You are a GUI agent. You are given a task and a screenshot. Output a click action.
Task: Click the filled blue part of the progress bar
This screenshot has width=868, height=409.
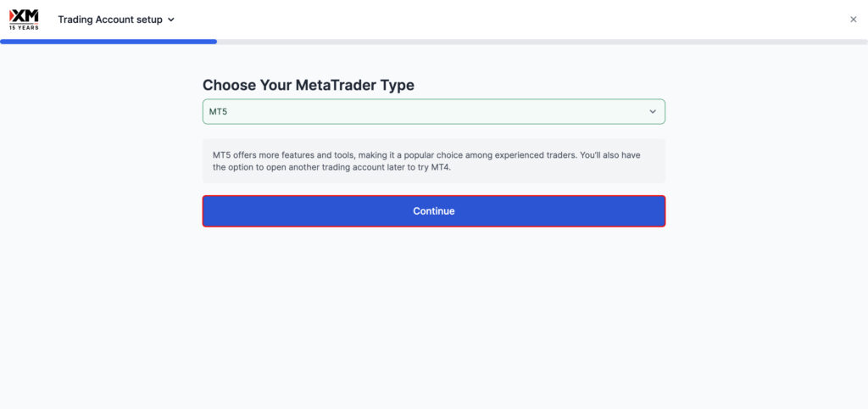tap(108, 42)
